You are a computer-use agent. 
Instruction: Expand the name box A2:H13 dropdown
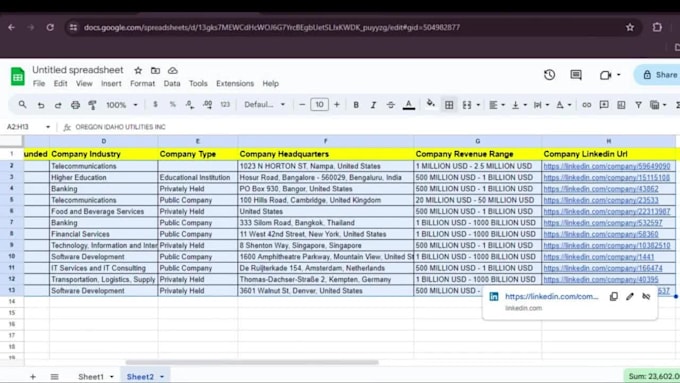coord(48,127)
